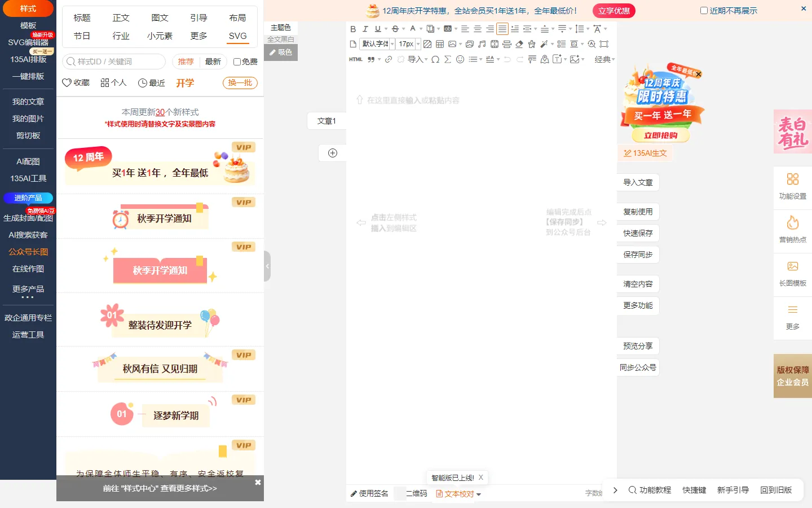Open the font color A dropdown arrow
Viewport: 812px width, 508px height.
421,29
